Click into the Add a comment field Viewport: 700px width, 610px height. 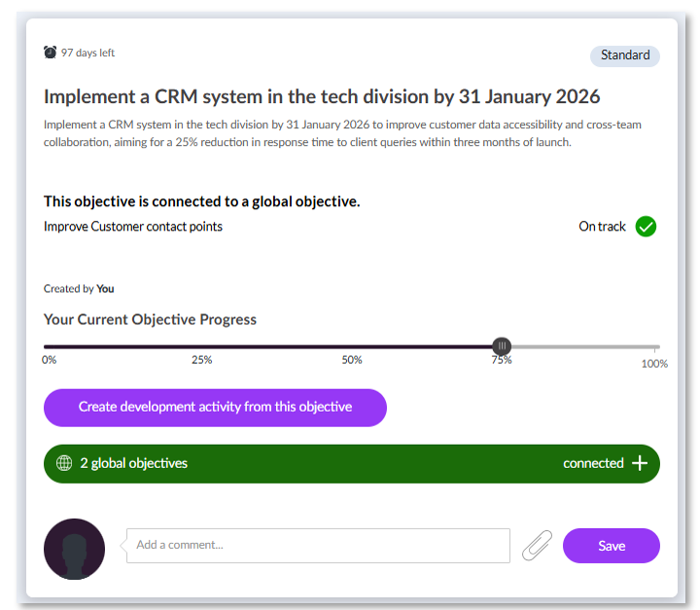coord(318,546)
